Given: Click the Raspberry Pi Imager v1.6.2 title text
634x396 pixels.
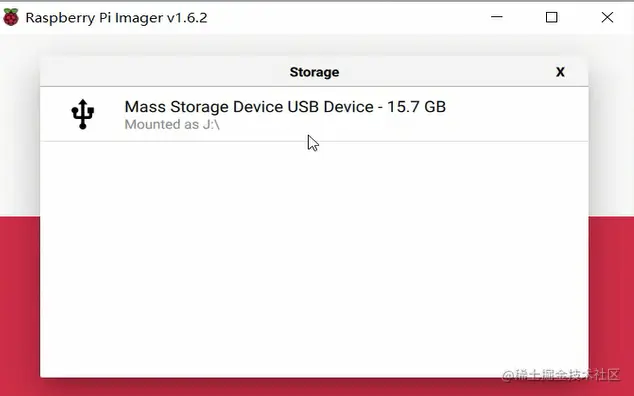Looking at the screenshot, I should click(116, 18).
